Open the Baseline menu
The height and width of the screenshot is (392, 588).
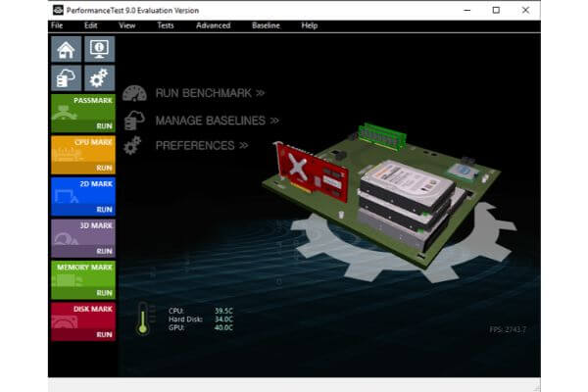tap(266, 25)
